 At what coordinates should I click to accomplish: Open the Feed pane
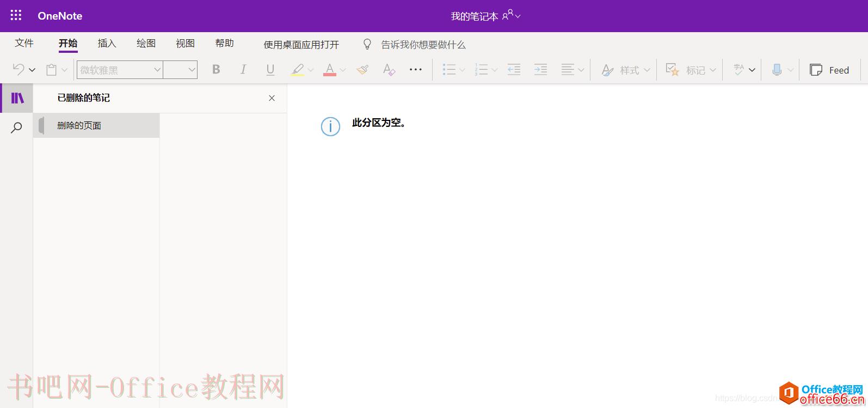(x=829, y=70)
